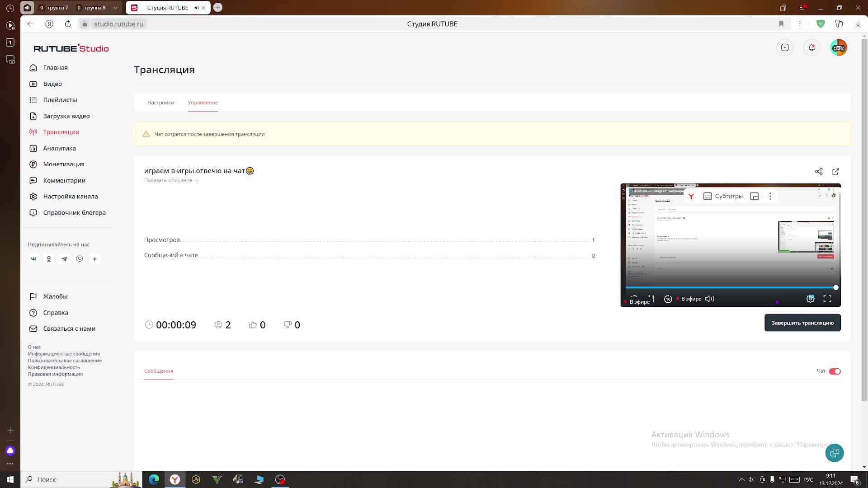The width and height of the screenshot is (868, 488).
Task: Toggle player fullscreen mode
Action: (827, 299)
